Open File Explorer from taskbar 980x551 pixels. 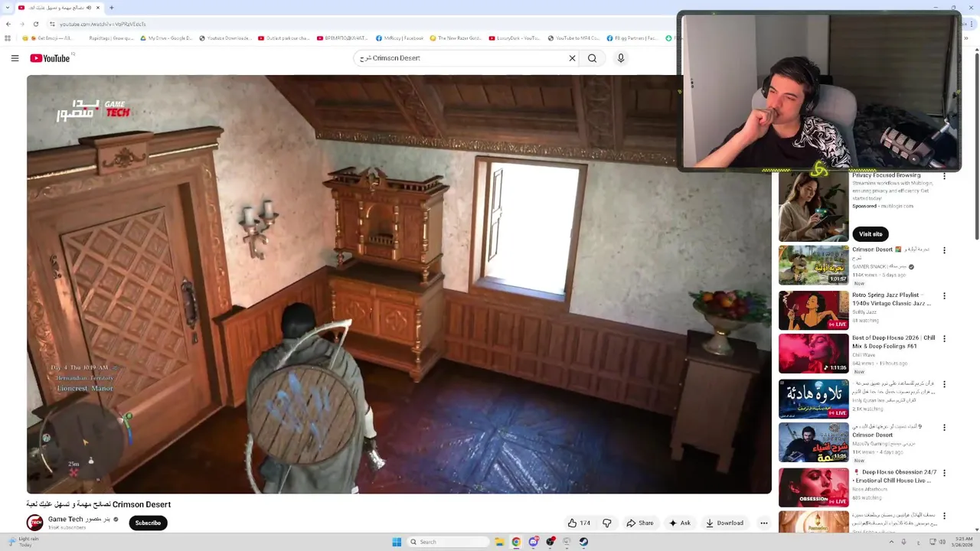[499, 542]
